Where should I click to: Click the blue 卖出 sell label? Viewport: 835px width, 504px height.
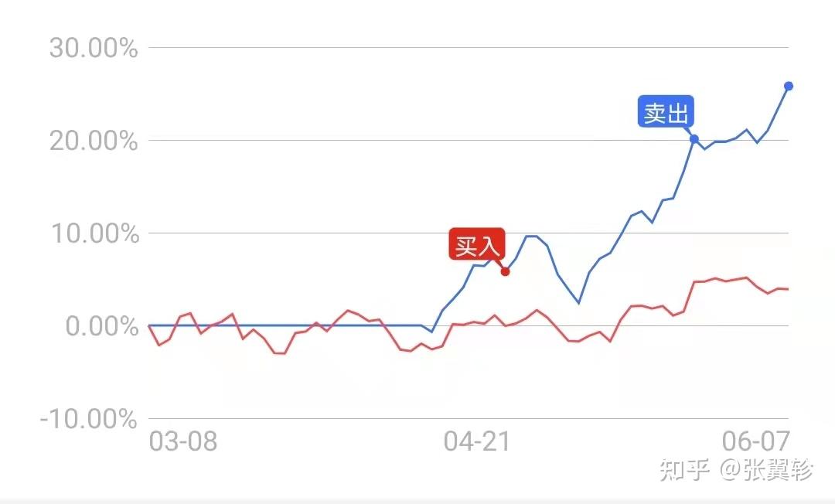point(666,113)
